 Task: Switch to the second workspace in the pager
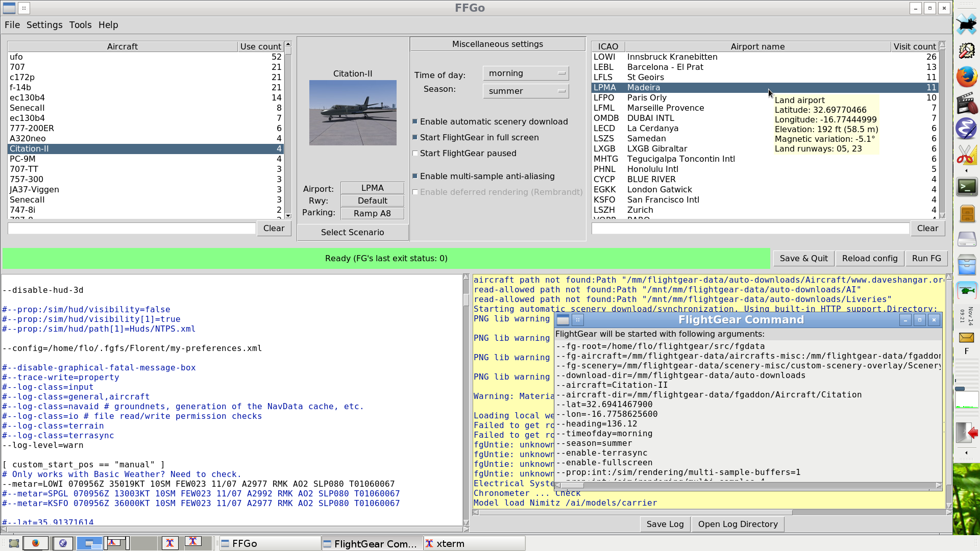tap(62, 543)
